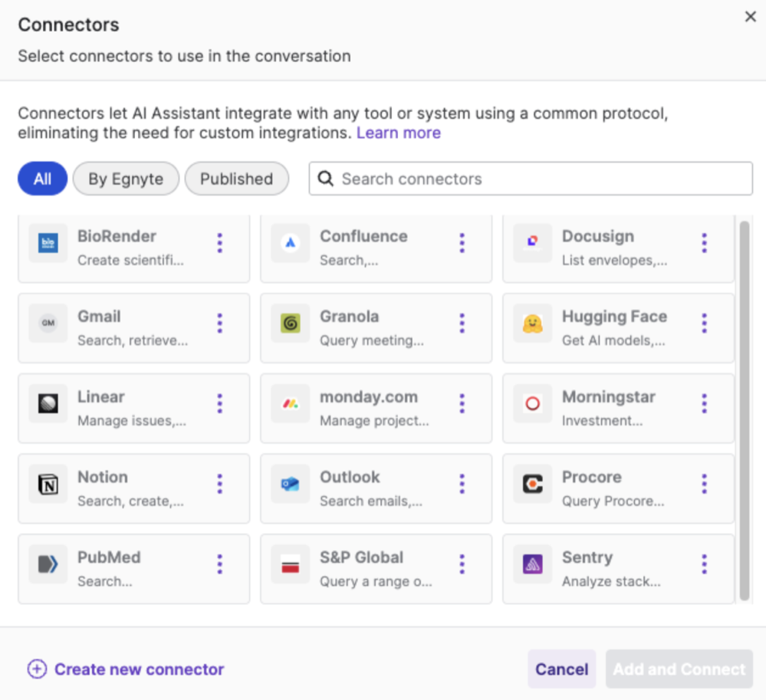Click the Confluence connector icon
This screenshot has width=766, height=700.
click(x=290, y=244)
